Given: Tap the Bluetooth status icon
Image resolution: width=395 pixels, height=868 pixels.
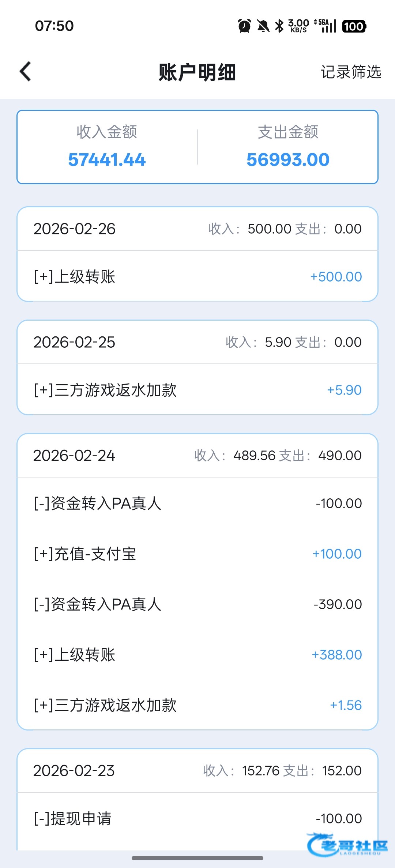Looking at the screenshot, I should 279,26.
